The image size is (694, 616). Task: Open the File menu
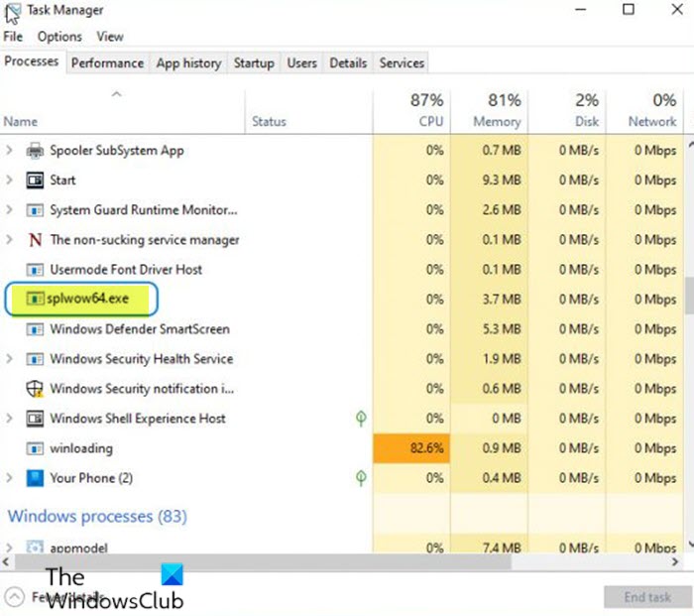click(13, 37)
